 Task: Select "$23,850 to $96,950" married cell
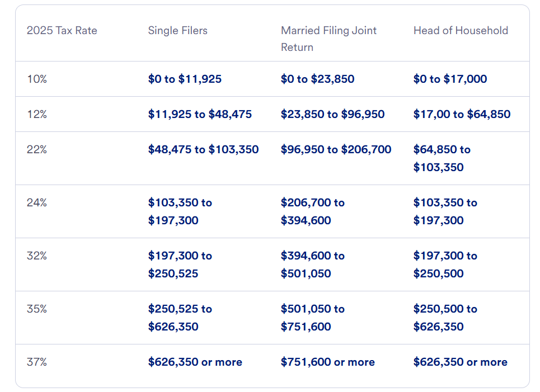332,114
